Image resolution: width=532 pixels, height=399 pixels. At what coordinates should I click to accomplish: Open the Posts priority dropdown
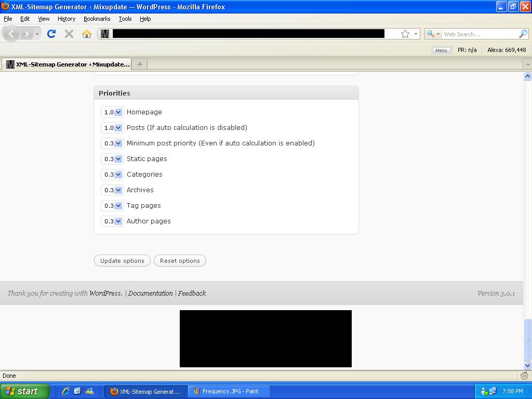112,128
